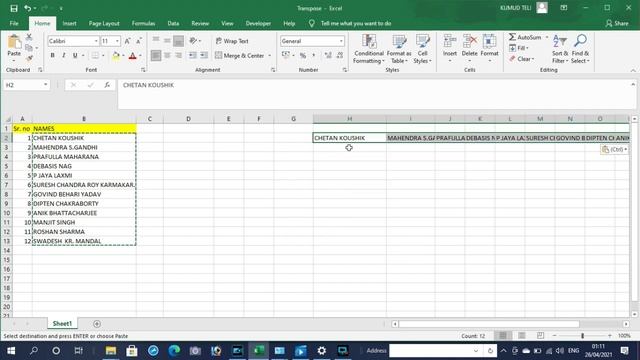Click Tell me what you want to do
This screenshot has width=640, height=360.
(x=356, y=23)
